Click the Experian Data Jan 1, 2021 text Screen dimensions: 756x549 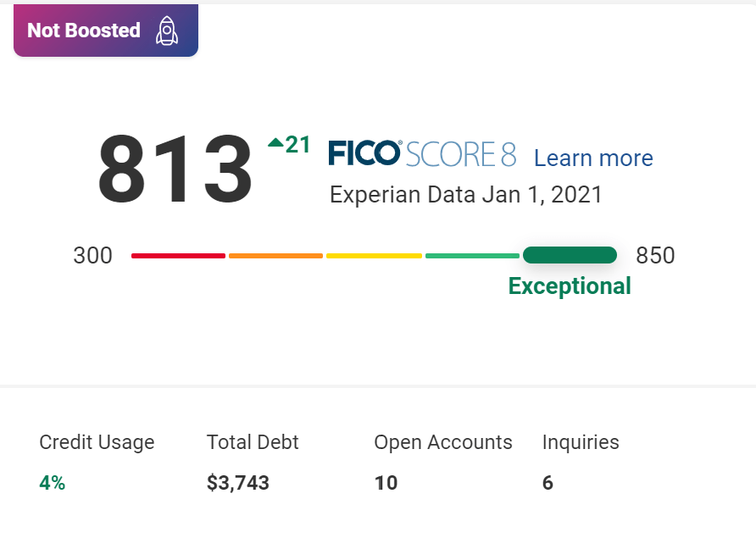pos(465,195)
